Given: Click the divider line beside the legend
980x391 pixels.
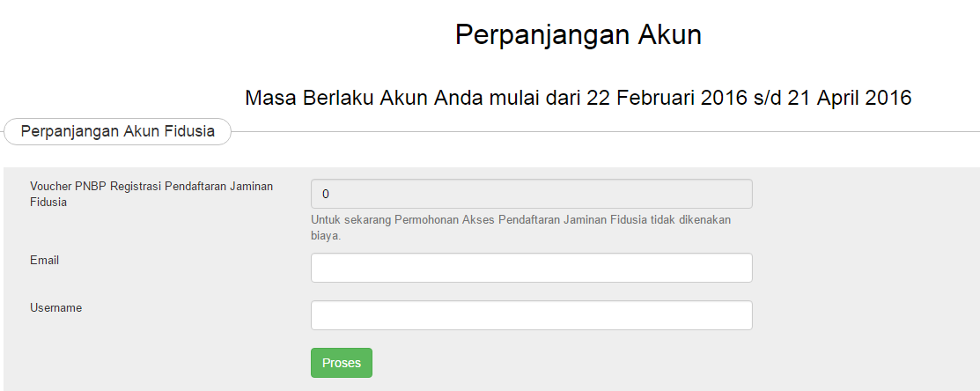Looking at the screenshot, I should (x=605, y=132).
